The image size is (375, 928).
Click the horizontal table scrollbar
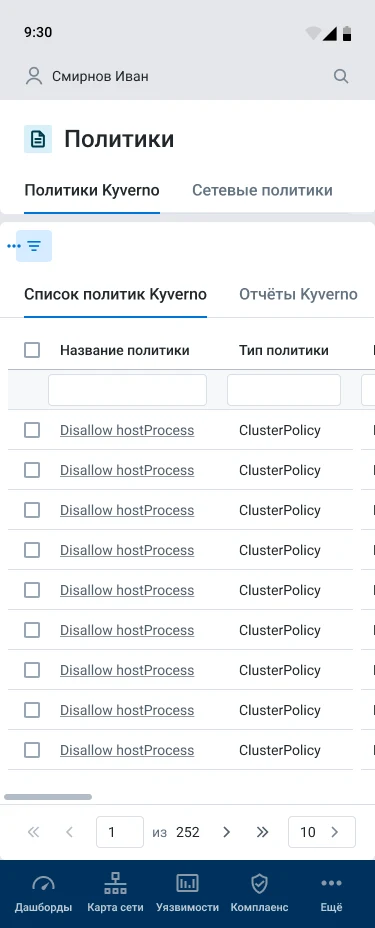pos(48,797)
